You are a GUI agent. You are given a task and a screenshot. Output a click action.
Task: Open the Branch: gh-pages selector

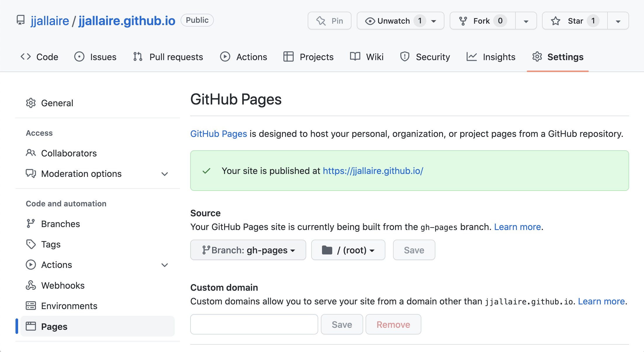(x=248, y=250)
